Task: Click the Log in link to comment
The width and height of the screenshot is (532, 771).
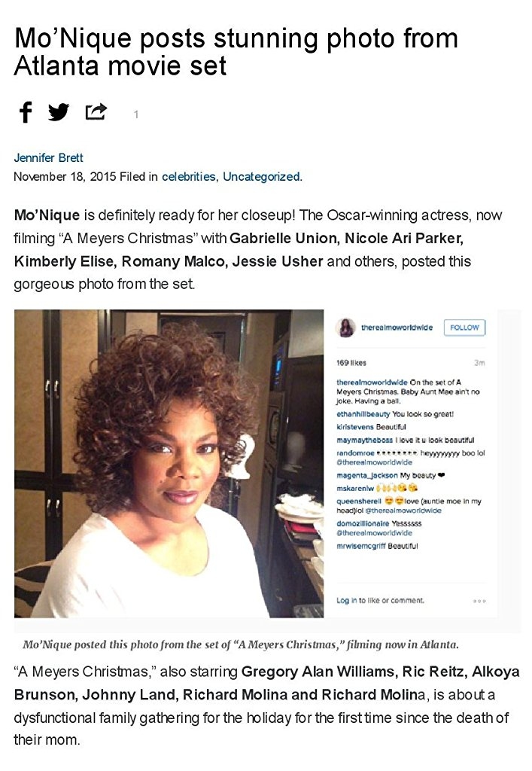Action: tap(342, 600)
